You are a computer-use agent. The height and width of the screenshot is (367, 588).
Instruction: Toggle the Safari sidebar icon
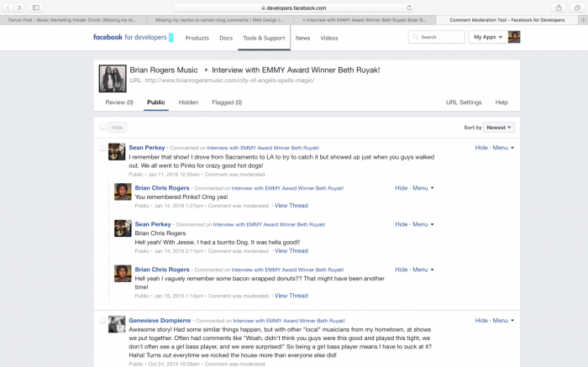(x=35, y=8)
